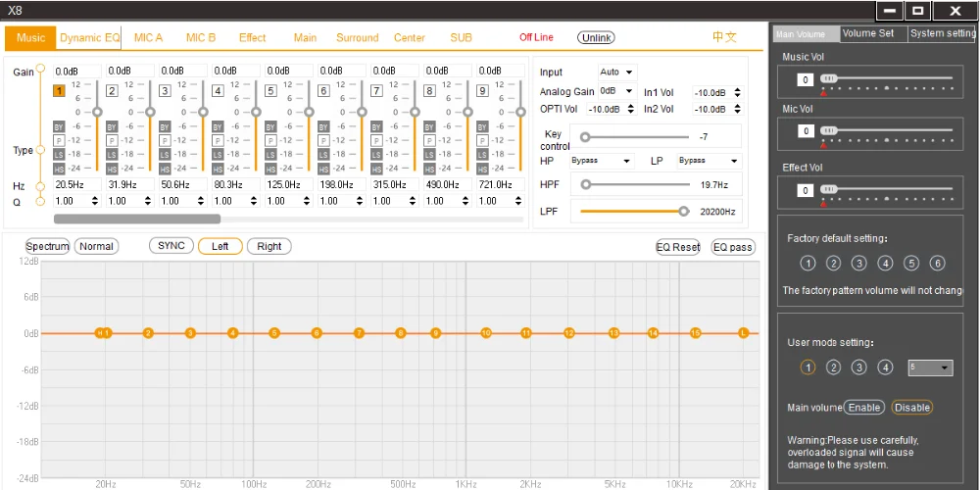Click the BY bypass icon on band 1
The height and width of the screenshot is (490, 980).
[x=59, y=126]
